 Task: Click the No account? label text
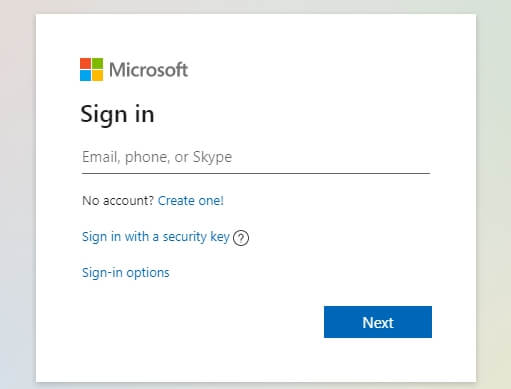coord(118,201)
